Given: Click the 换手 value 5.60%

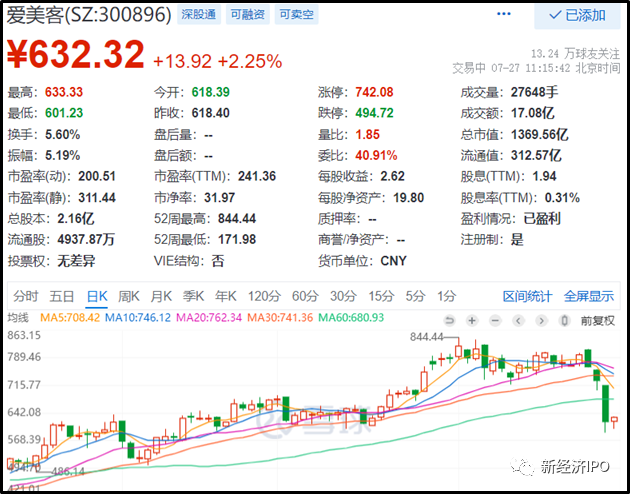Looking at the screenshot, I should 62,134.
